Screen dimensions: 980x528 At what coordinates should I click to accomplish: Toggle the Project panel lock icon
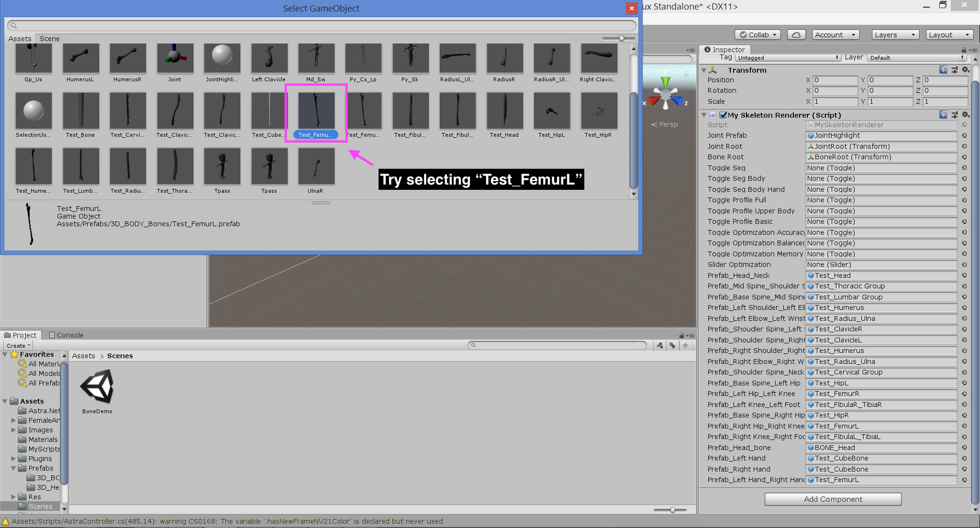(x=681, y=335)
